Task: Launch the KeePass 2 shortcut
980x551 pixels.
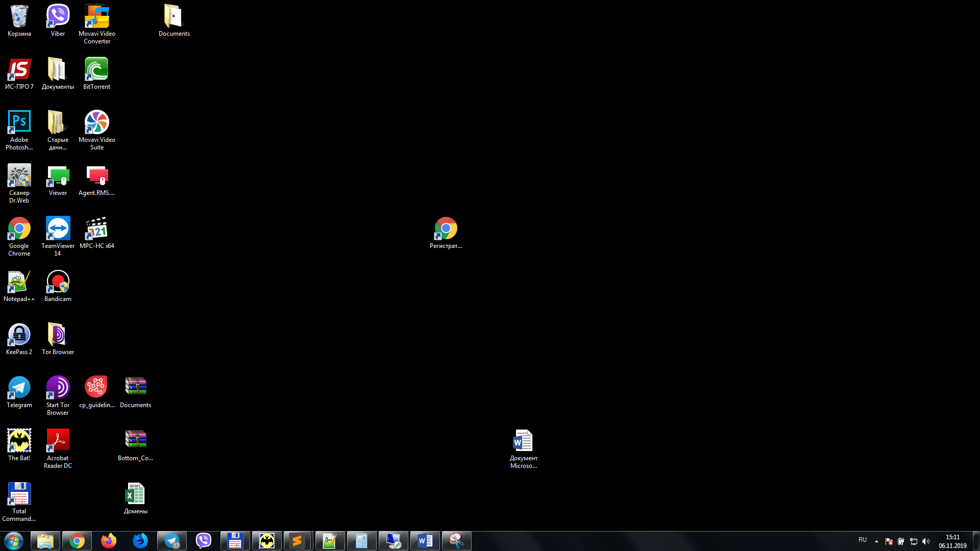Action: click(19, 339)
